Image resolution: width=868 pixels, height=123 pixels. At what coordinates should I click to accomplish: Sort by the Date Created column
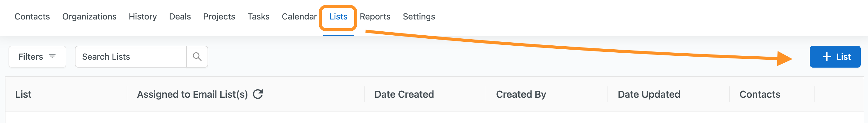point(404,94)
